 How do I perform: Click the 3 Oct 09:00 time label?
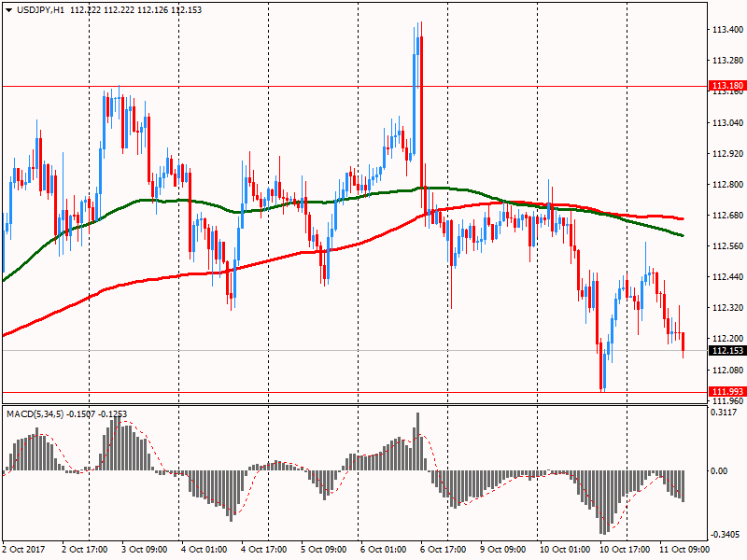point(145,550)
